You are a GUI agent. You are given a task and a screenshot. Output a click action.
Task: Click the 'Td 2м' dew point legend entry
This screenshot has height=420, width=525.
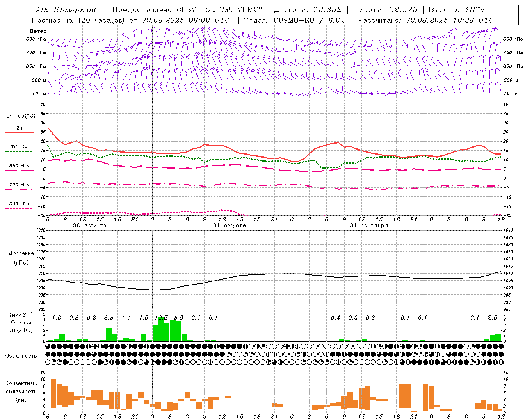point(19,147)
